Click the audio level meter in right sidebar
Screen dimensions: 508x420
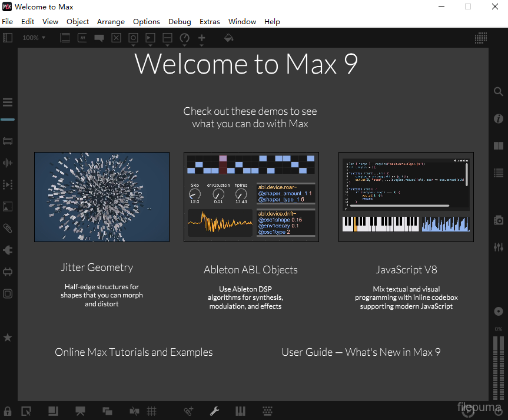click(498, 368)
